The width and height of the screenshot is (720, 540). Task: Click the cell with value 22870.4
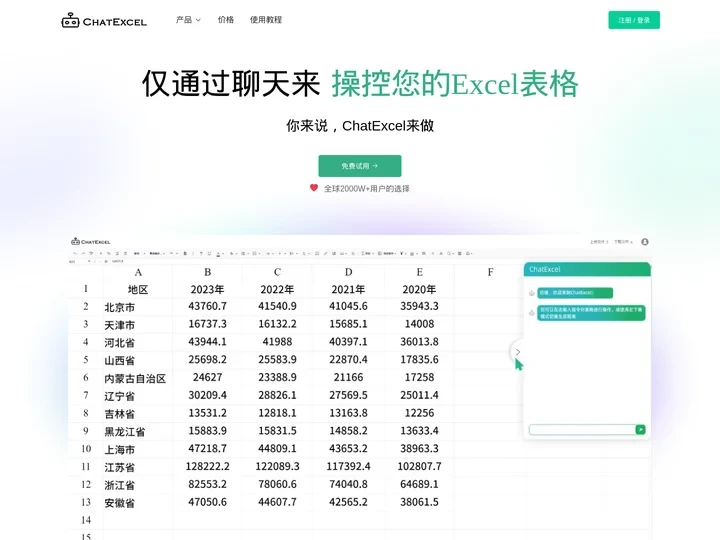tap(349, 360)
